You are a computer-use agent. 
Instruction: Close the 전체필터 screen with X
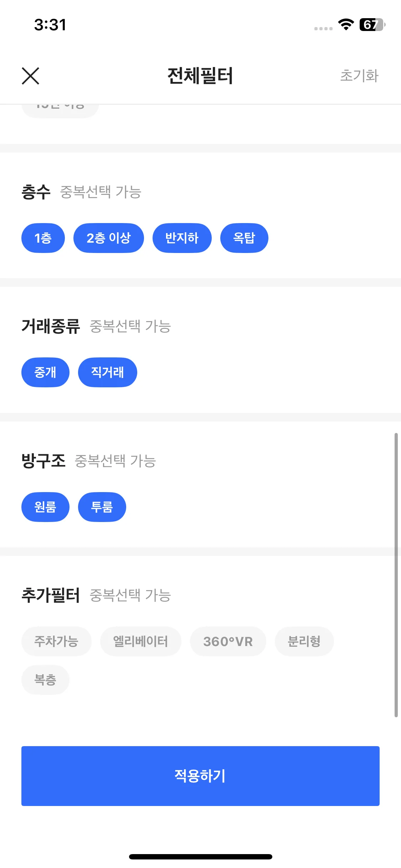pos(31,76)
